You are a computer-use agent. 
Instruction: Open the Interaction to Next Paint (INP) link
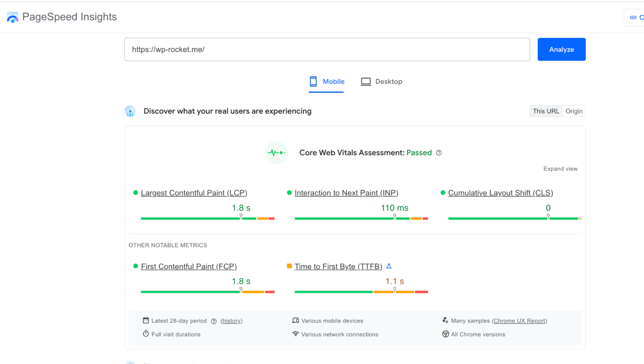[346, 193]
